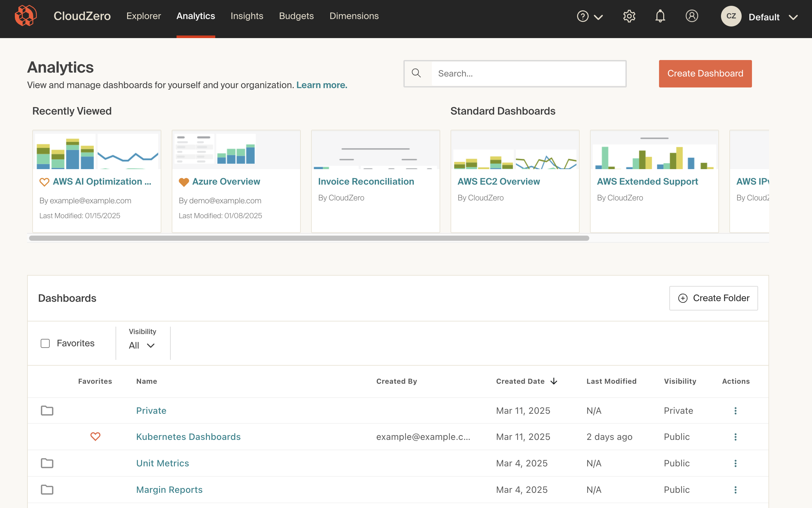The image size is (812, 508).
Task: Click the CloudZero logo icon
Action: [25, 16]
